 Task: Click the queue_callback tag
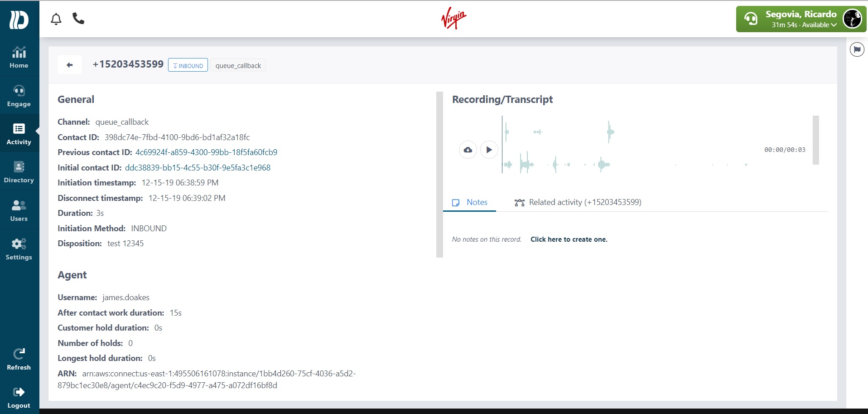click(x=238, y=65)
